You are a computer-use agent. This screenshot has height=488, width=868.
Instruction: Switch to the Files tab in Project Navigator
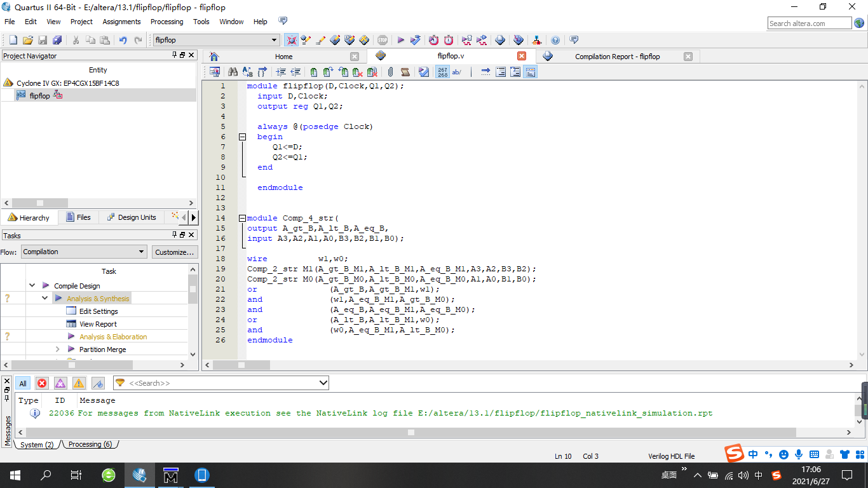tap(79, 217)
